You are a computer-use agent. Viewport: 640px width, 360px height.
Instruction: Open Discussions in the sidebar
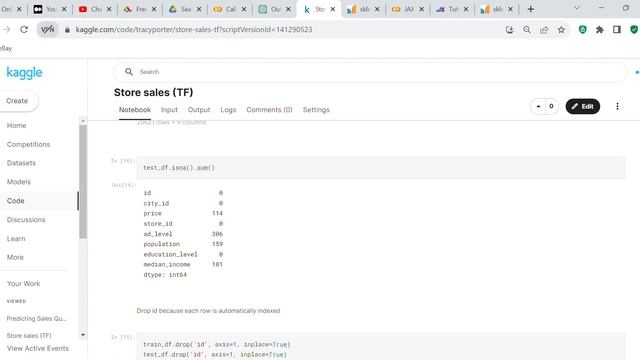26,220
